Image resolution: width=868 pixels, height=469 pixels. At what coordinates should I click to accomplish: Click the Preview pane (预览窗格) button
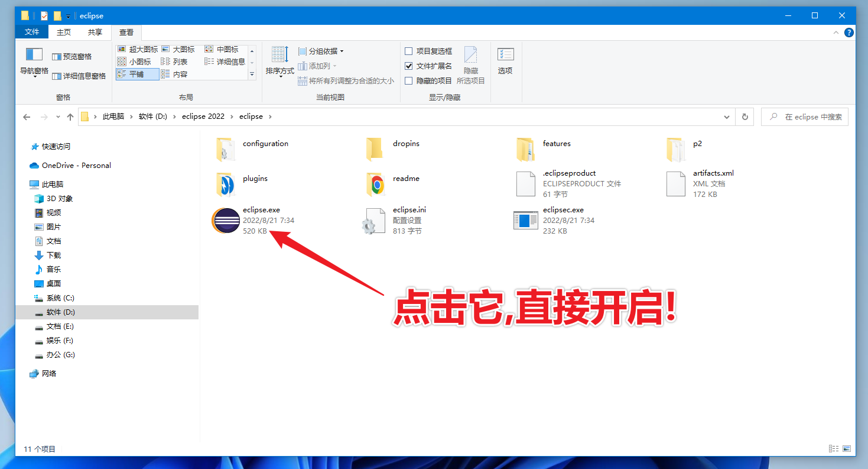click(x=72, y=57)
